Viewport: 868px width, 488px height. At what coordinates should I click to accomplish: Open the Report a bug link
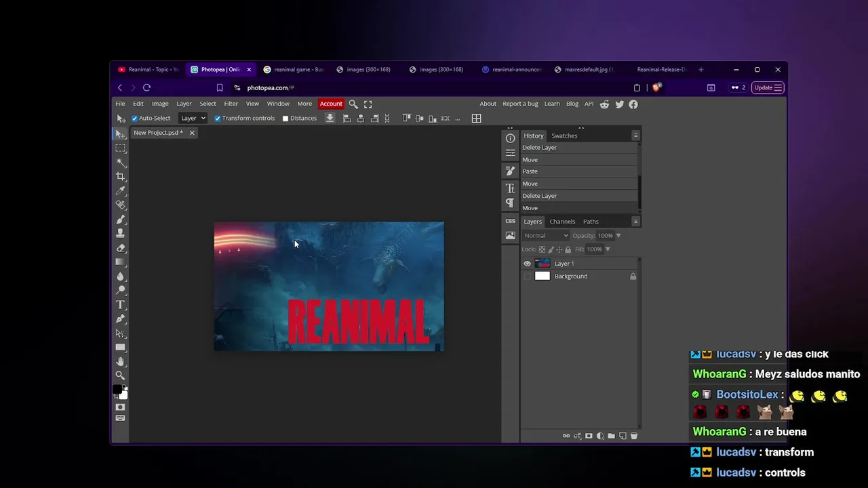tap(520, 104)
